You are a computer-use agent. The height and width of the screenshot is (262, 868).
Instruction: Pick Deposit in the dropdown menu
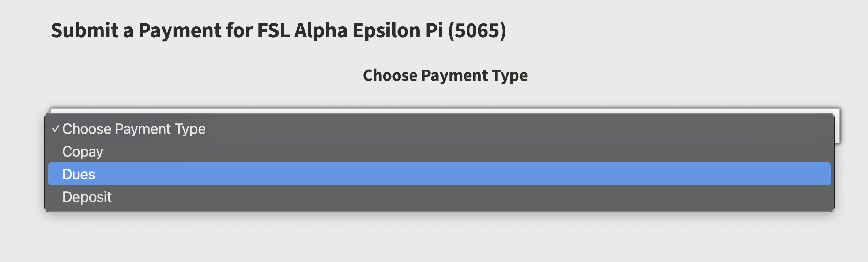[87, 197]
